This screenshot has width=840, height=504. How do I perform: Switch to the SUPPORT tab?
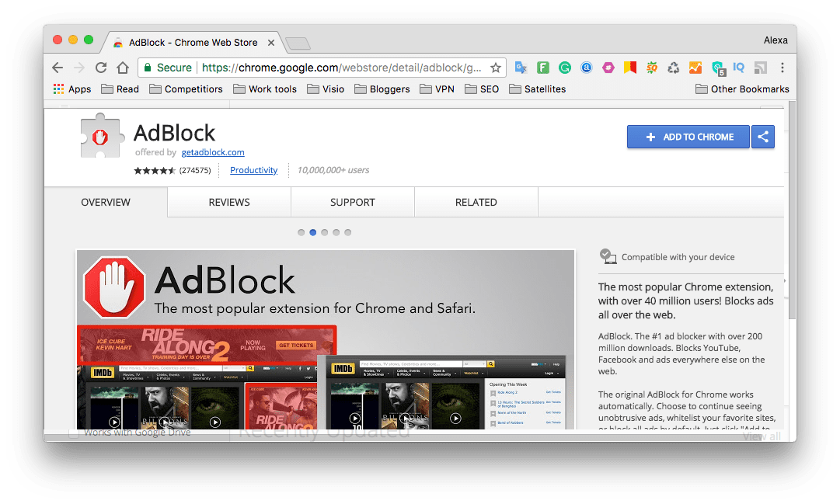353,203
